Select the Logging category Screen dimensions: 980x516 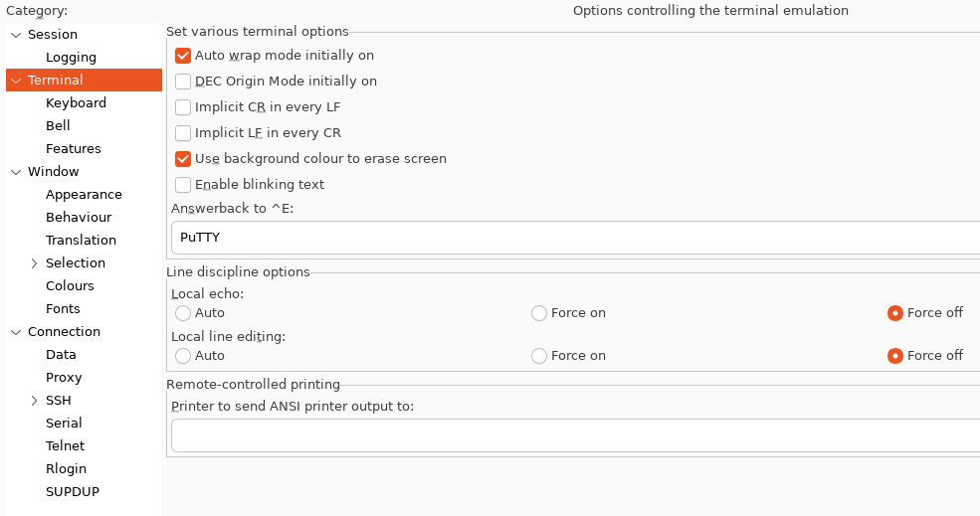[71, 58]
